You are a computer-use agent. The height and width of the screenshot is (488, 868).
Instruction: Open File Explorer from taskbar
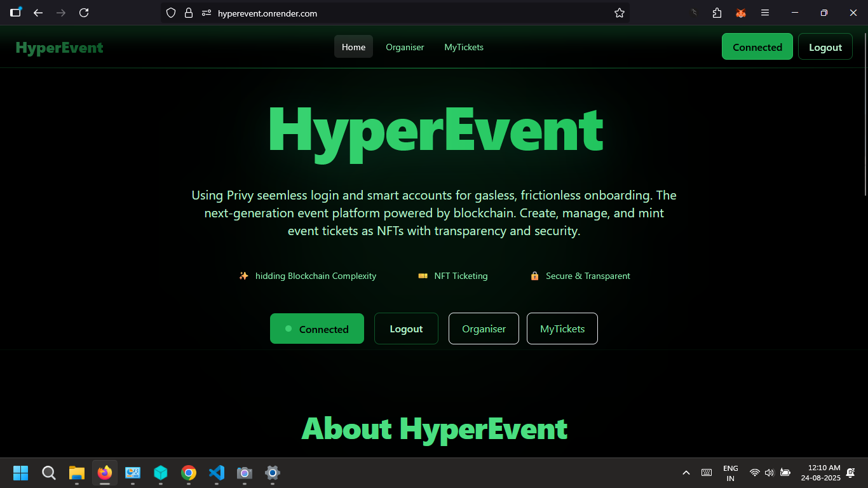(77, 473)
